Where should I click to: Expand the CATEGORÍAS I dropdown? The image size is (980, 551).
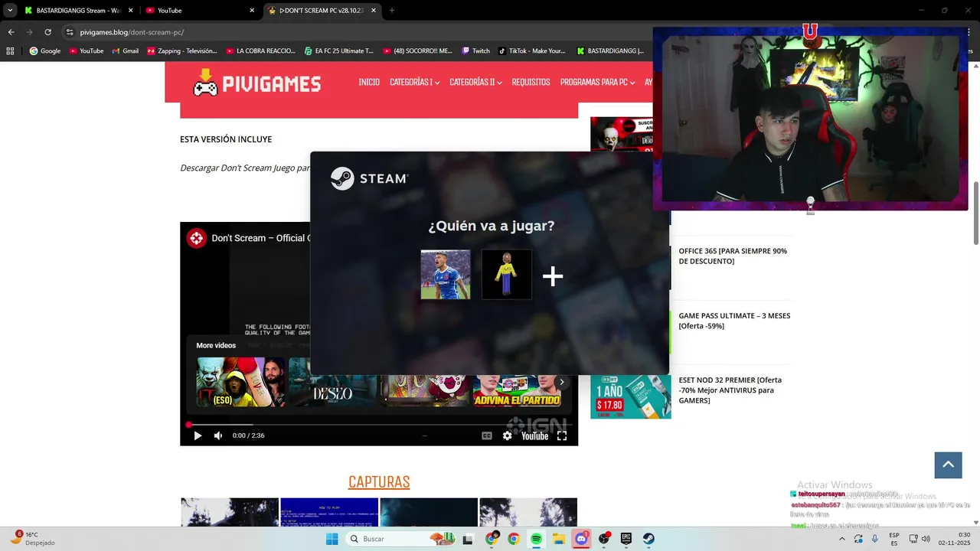(414, 82)
